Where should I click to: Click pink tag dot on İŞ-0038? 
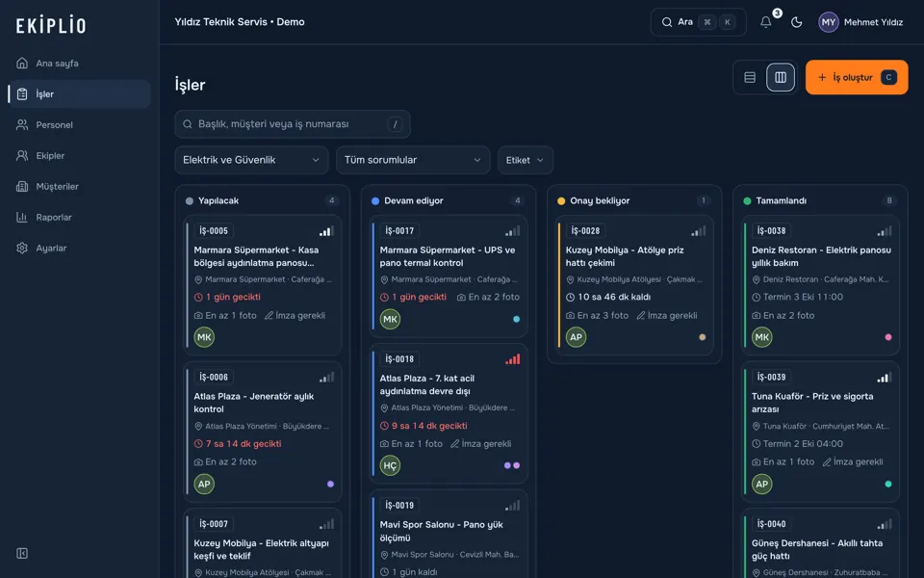(x=888, y=337)
